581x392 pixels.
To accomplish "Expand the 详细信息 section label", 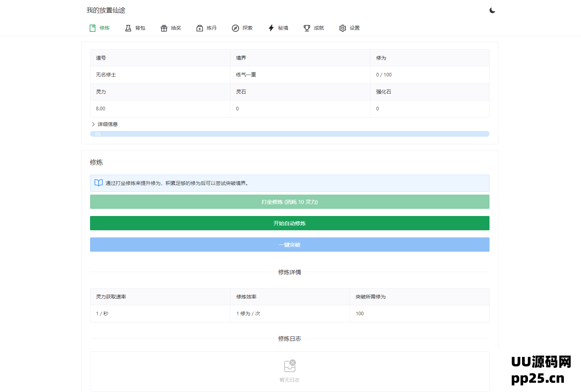I will click(x=108, y=124).
